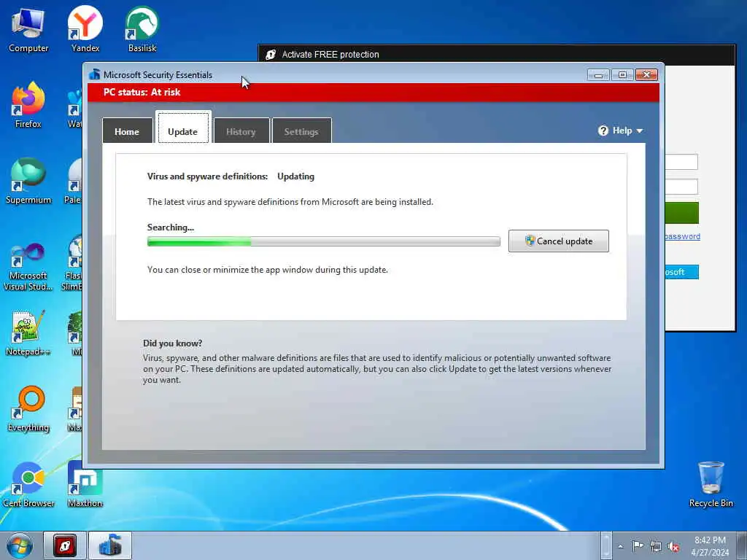Switch to the red antivirus taskbar button
Image resolution: width=747 pixels, height=560 pixels.
[65, 545]
